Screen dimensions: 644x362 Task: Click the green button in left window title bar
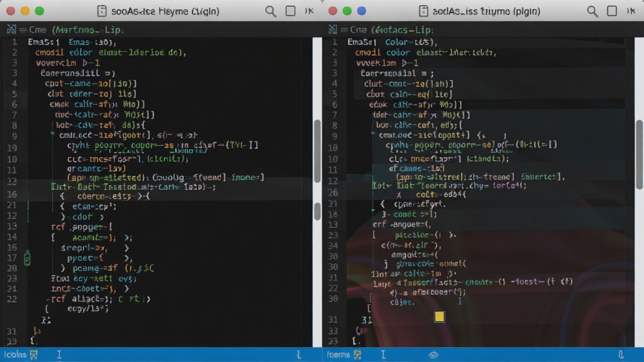[40, 11]
